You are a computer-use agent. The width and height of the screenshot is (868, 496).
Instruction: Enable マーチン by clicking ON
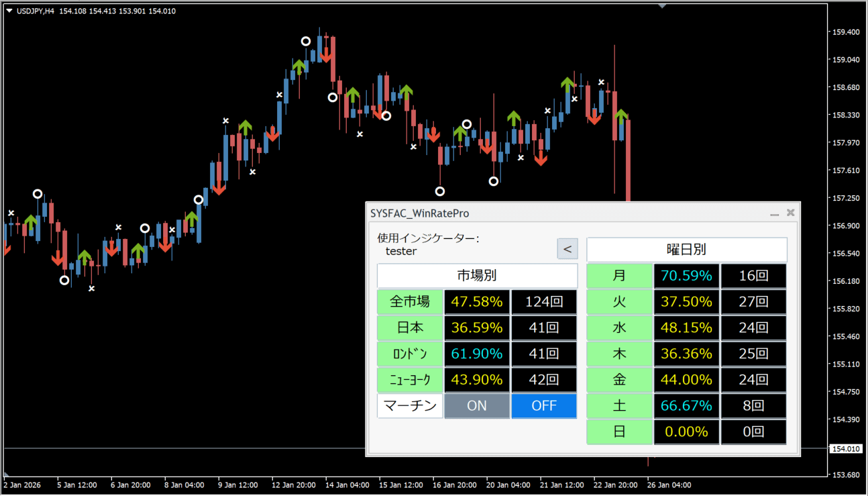click(x=476, y=405)
